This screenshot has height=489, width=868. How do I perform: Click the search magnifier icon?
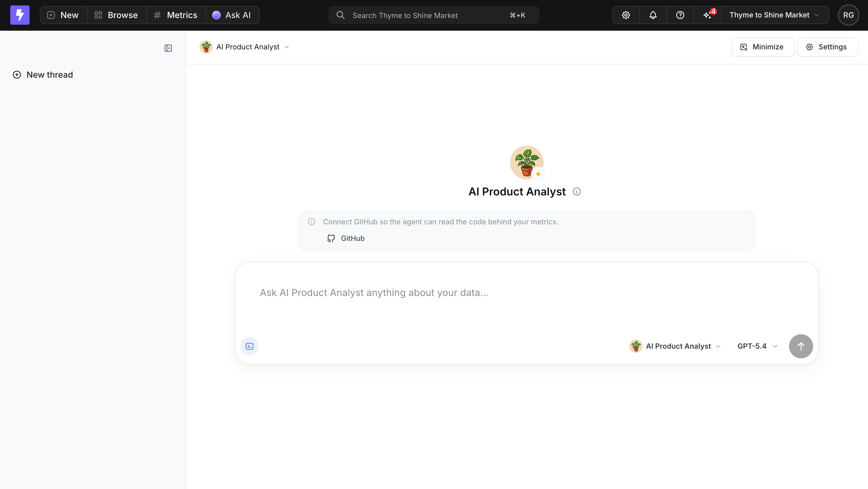(340, 15)
